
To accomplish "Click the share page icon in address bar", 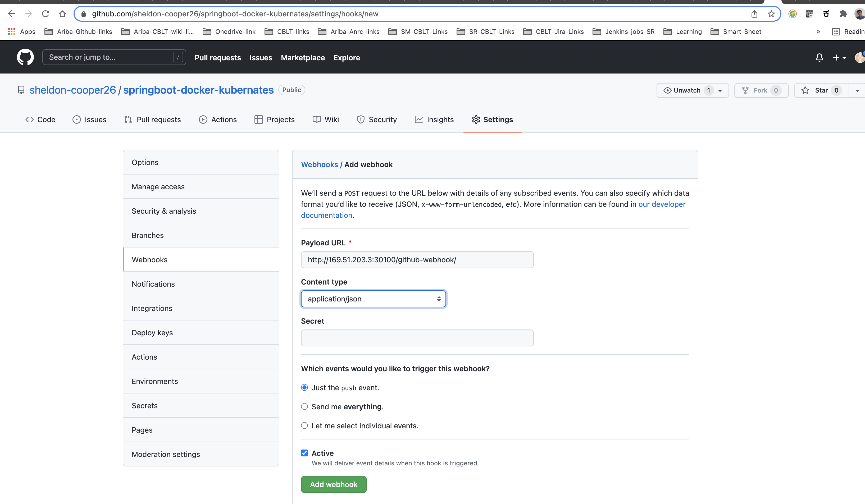I will 754,14.
